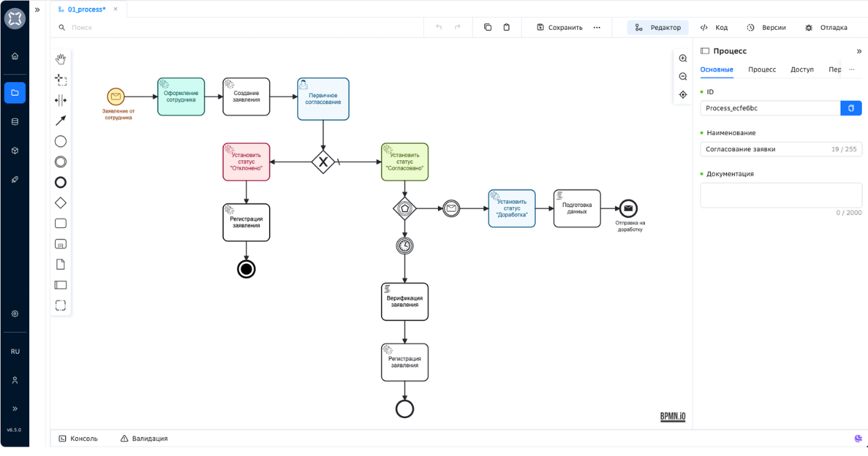The image size is (868, 456).
Task: Copy the process ID value
Action: point(851,108)
